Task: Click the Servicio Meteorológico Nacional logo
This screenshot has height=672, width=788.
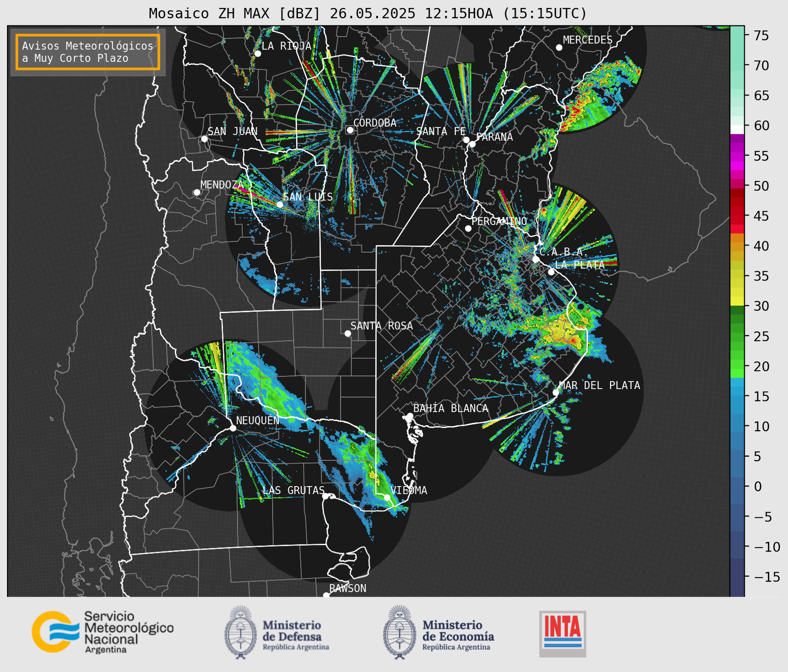Action: tap(103, 632)
